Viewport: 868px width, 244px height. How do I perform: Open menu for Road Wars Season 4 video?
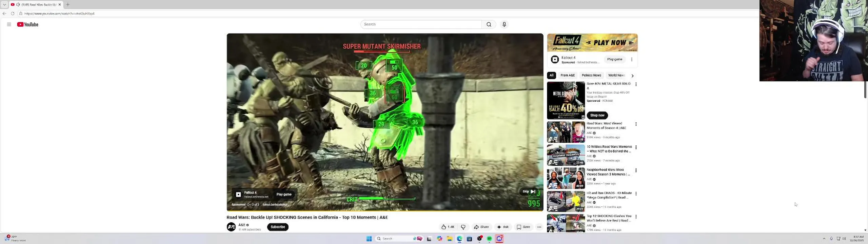[636, 124]
